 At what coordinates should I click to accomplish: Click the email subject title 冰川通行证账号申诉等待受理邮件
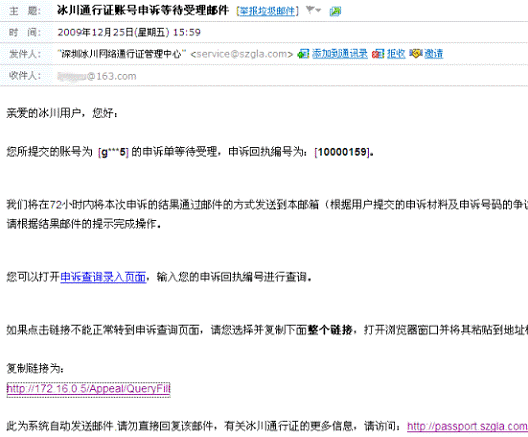point(143,11)
